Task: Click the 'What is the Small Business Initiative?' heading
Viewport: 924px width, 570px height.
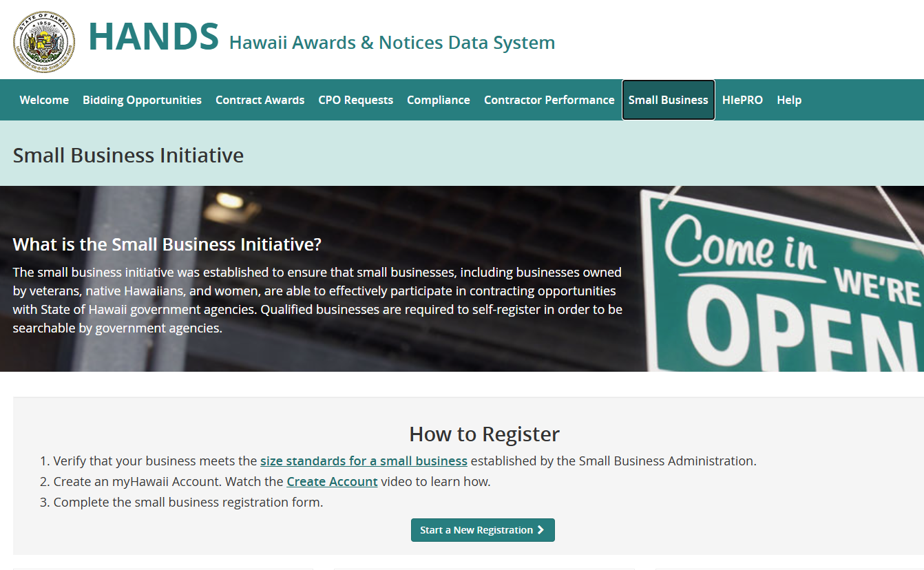Action: [167, 244]
